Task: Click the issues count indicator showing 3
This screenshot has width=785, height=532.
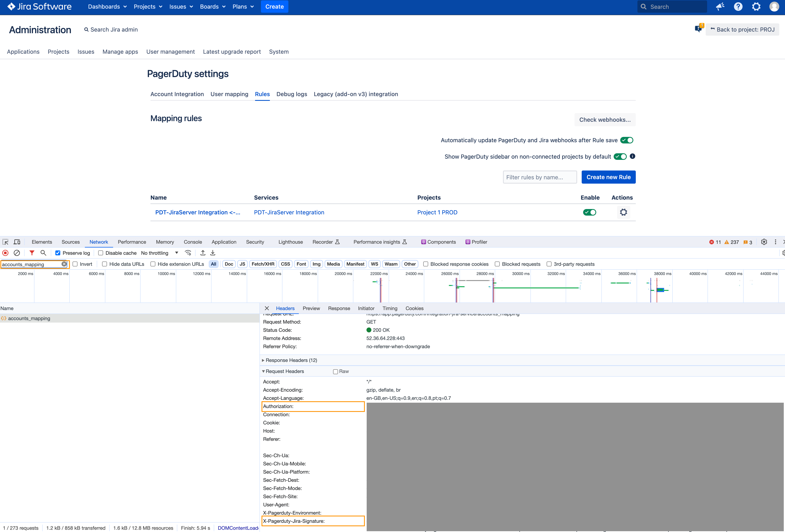Action: (748, 242)
